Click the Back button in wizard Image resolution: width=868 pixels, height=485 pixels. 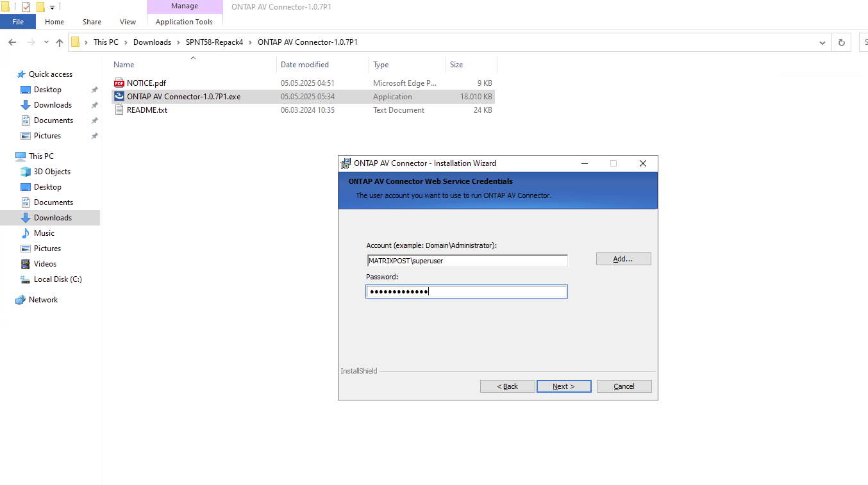(x=507, y=386)
